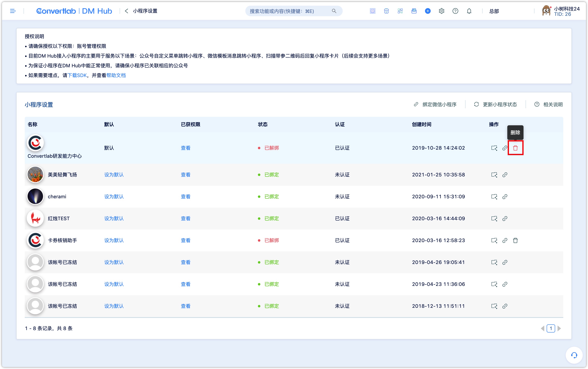
Task: Go back from 小程序设置 page
Action: click(x=126, y=11)
